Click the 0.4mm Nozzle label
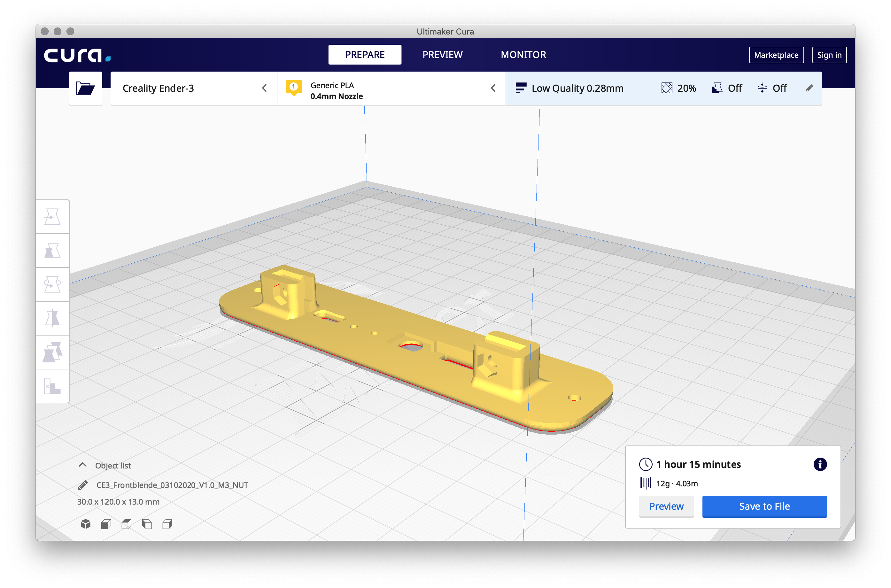 click(x=337, y=97)
